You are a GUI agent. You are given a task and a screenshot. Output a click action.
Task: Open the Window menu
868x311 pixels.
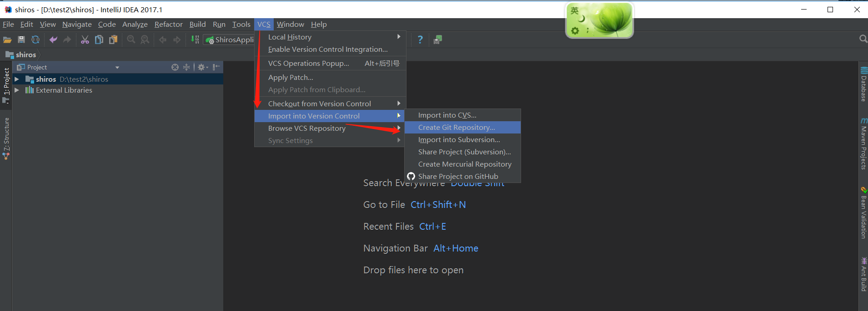point(291,25)
